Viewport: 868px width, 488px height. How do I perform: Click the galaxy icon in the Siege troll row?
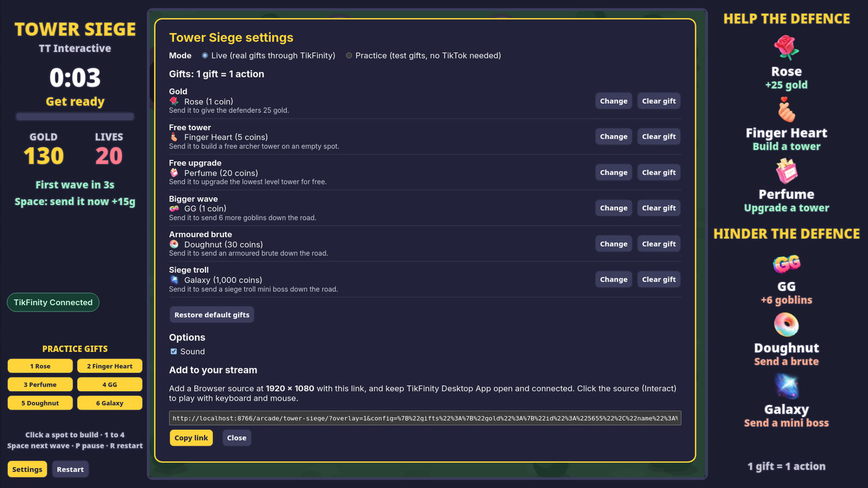[174, 280]
